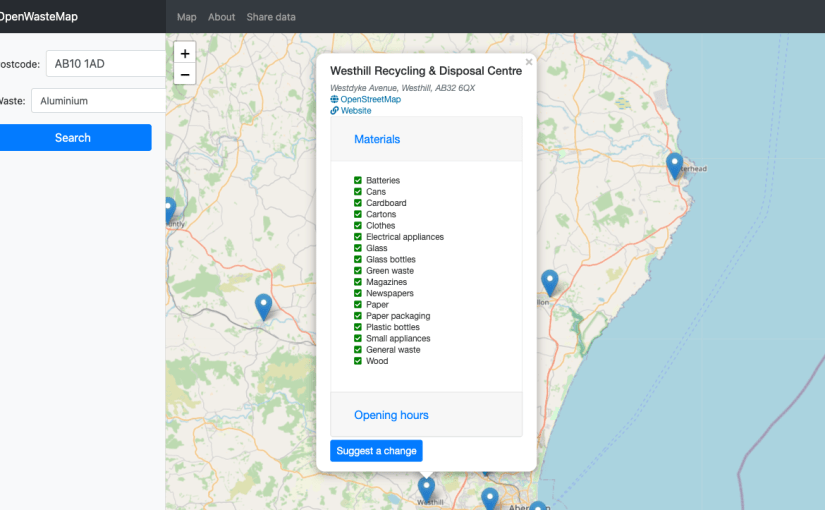
Task: Toggle the Wood checkbox
Action: pos(358,361)
